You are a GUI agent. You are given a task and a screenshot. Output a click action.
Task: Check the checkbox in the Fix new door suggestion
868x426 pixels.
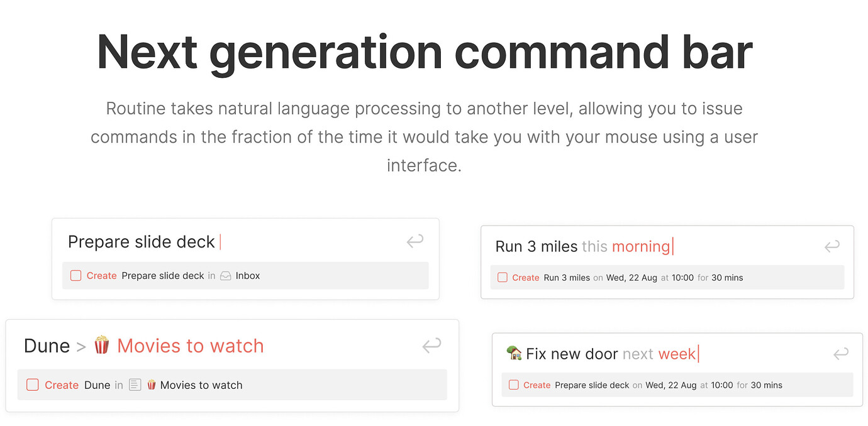(514, 385)
